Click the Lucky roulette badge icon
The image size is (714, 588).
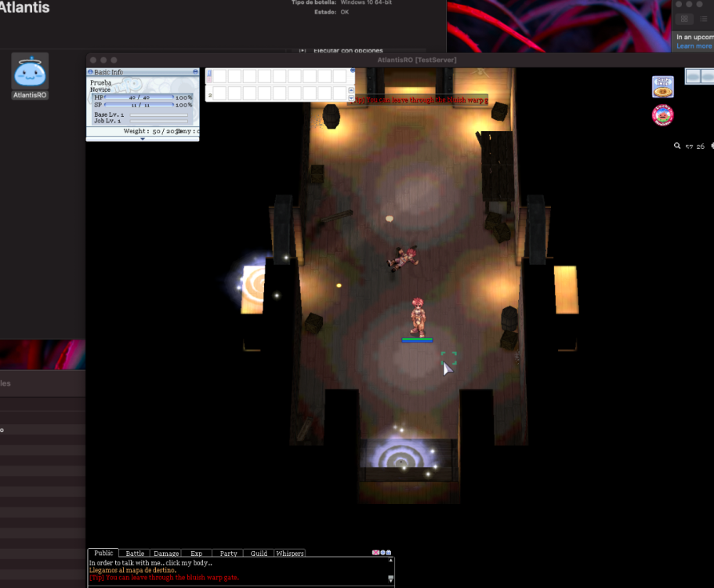pos(663,116)
